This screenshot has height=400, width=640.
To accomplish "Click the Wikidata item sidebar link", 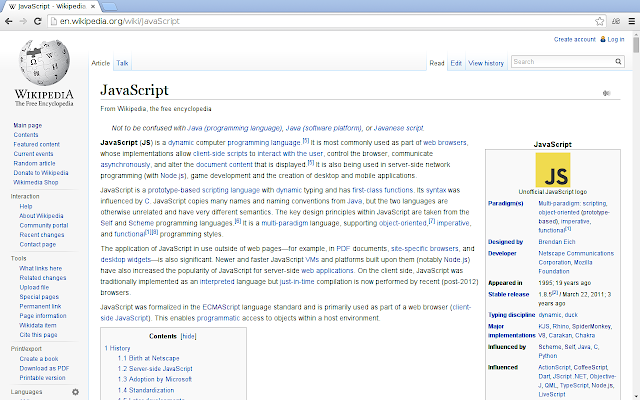I will [x=38, y=325].
